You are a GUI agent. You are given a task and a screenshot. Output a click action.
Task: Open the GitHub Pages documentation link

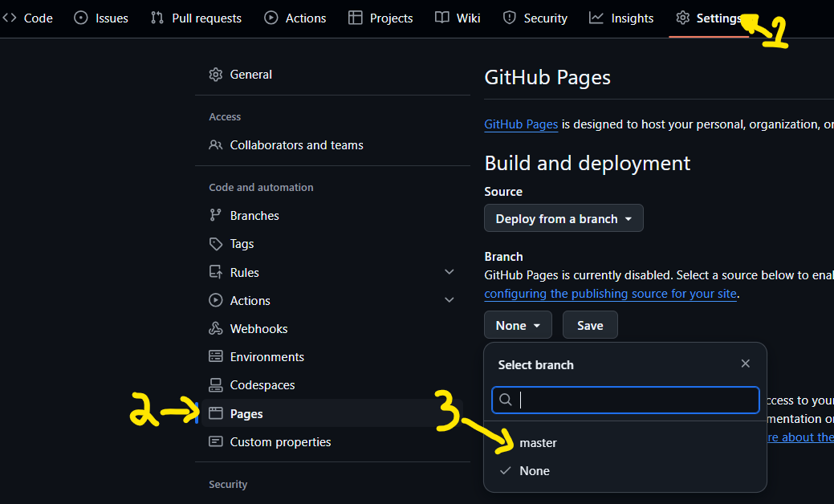pos(521,124)
